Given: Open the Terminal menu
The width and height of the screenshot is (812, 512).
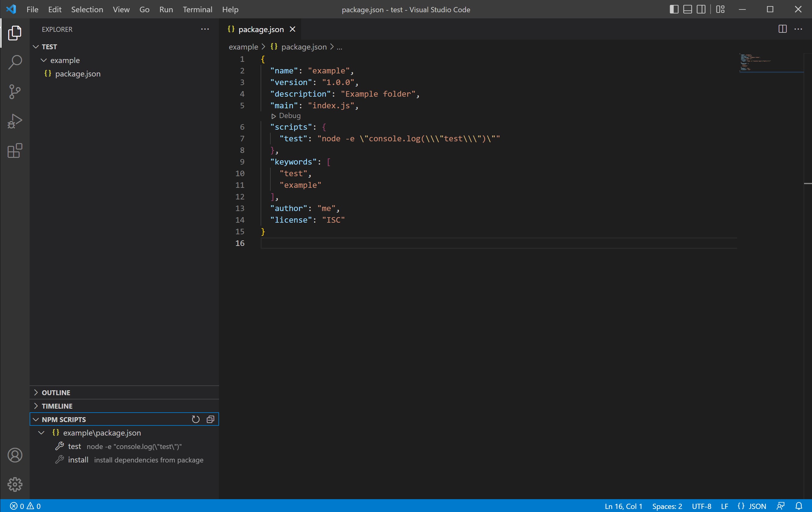Looking at the screenshot, I should pos(198,9).
